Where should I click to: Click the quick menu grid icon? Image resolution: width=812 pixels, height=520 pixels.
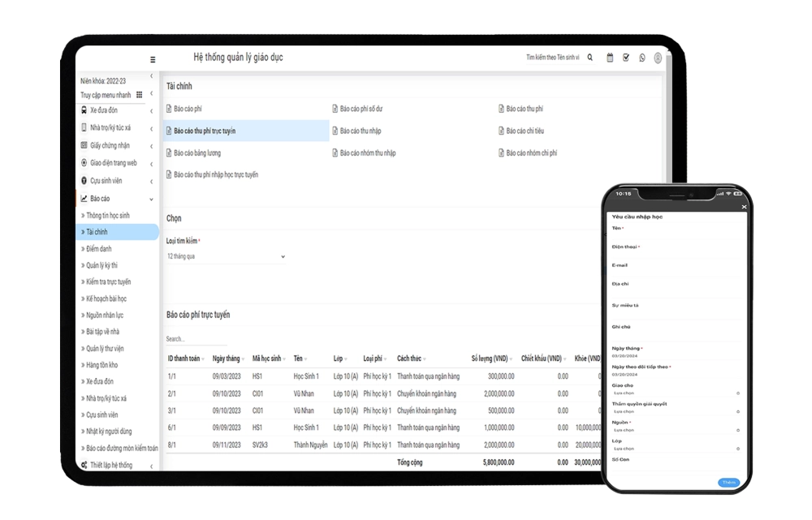pyautogui.click(x=139, y=95)
